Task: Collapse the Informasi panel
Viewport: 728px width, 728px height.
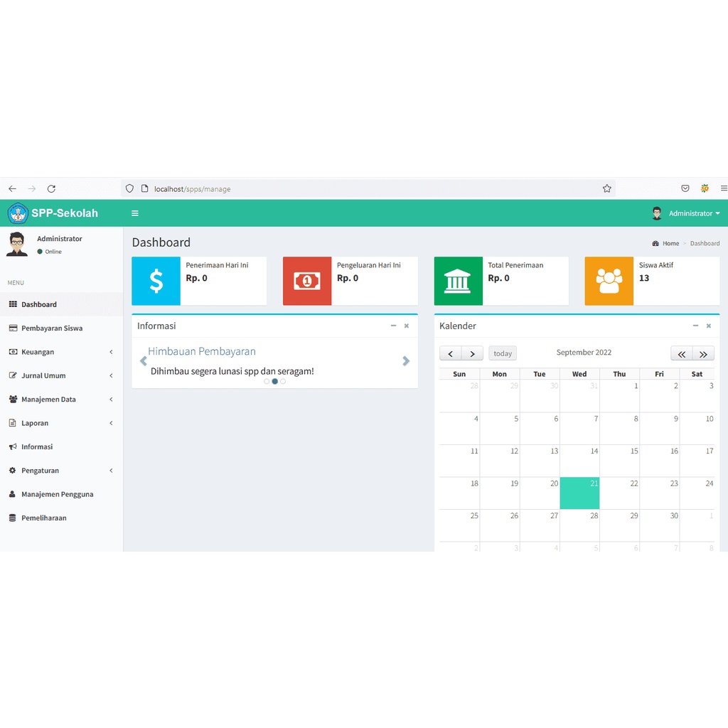Action: point(393,326)
